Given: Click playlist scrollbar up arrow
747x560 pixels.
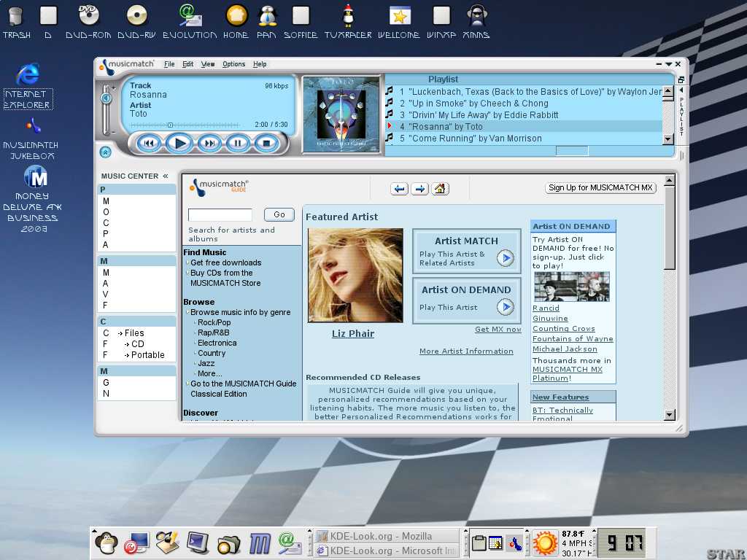Looking at the screenshot, I should (668, 91).
